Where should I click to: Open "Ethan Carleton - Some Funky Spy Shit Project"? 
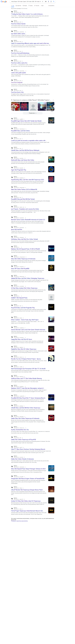(25, 320)
